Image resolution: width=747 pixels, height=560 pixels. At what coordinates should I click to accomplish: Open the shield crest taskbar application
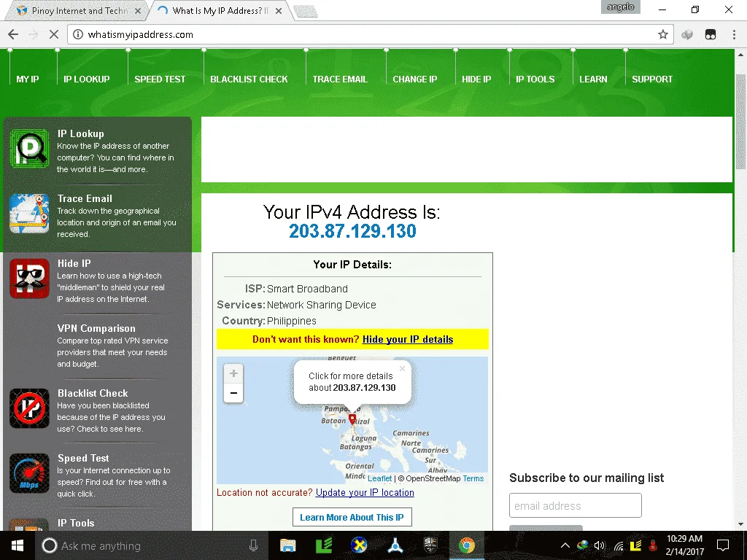pos(430,545)
